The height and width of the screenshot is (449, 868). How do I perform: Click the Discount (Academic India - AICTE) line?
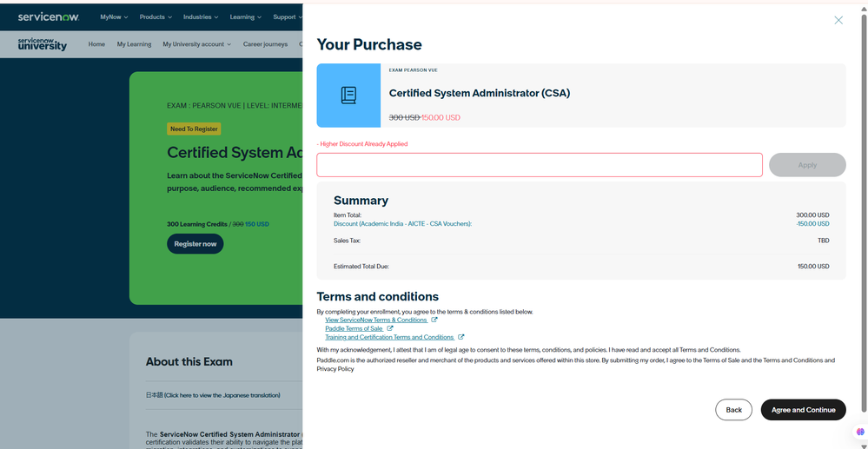402,224
